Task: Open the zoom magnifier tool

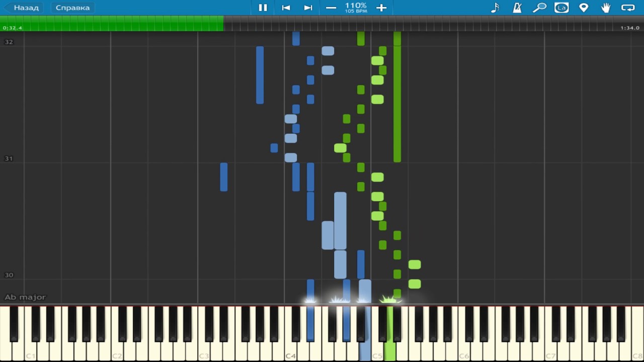Action: (x=539, y=8)
